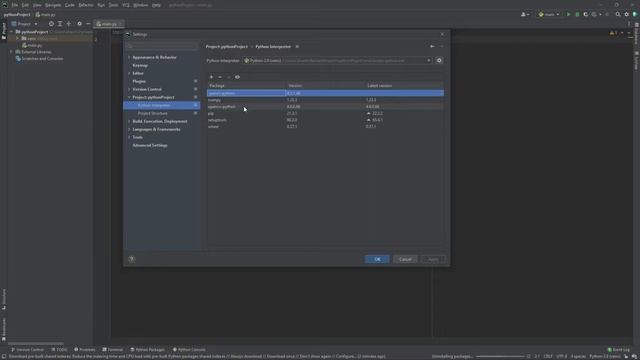Run with coverage icon

tap(586, 14)
